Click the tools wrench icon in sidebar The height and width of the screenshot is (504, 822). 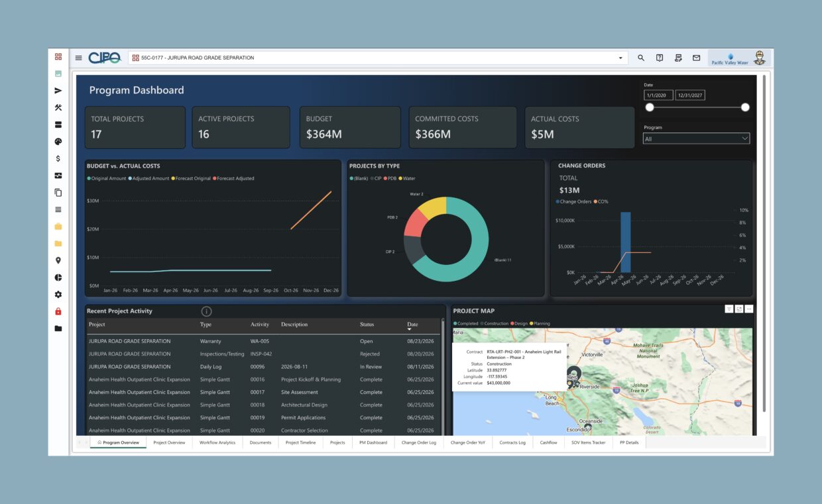pos(58,107)
